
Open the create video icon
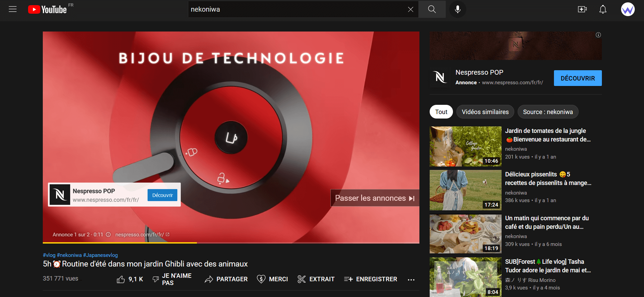click(x=582, y=9)
